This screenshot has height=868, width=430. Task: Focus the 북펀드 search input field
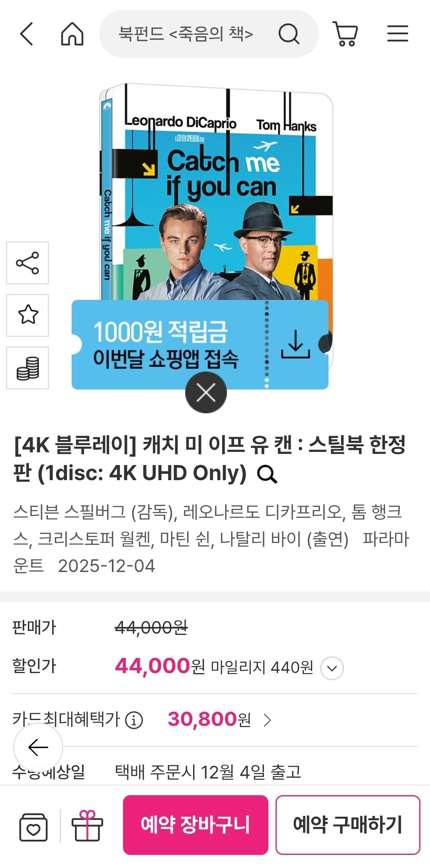[186, 34]
